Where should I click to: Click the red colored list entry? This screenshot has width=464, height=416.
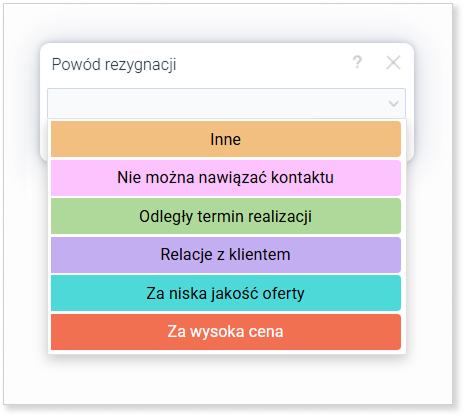point(226,332)
